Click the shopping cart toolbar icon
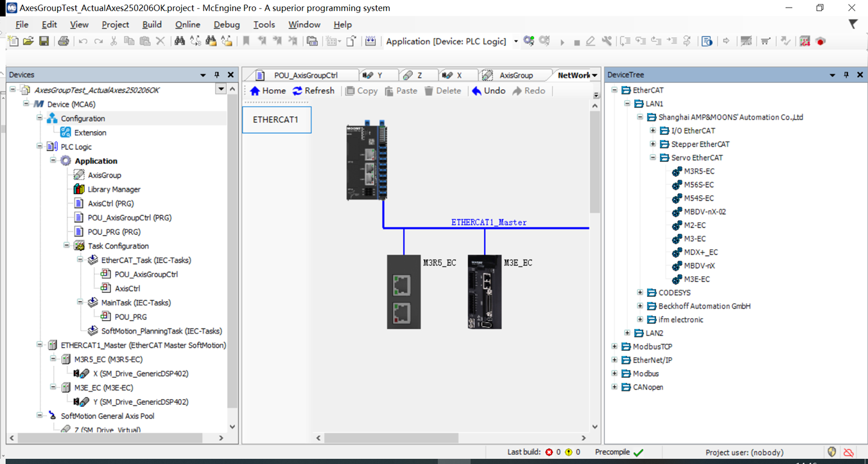This screenshot has width=868, height=464. [765, 41]
